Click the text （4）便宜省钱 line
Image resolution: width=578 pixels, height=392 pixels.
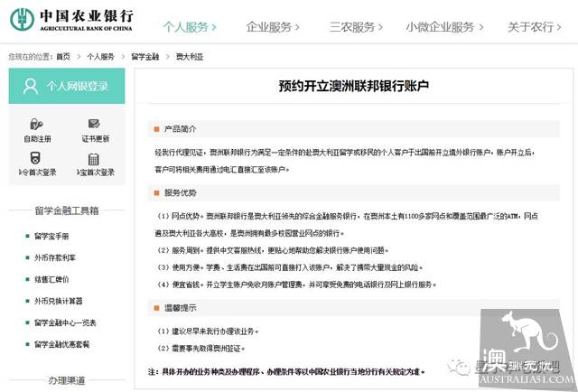296,285
